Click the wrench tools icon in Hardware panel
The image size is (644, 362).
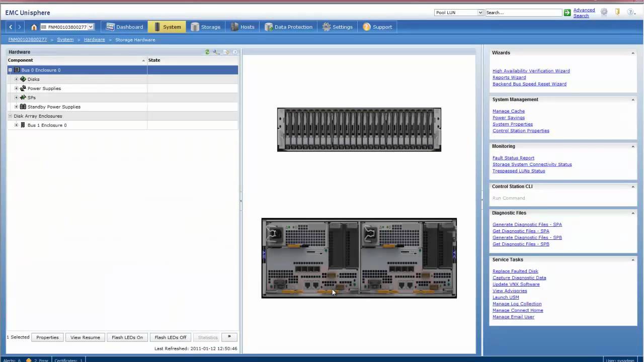click(216, 52)
